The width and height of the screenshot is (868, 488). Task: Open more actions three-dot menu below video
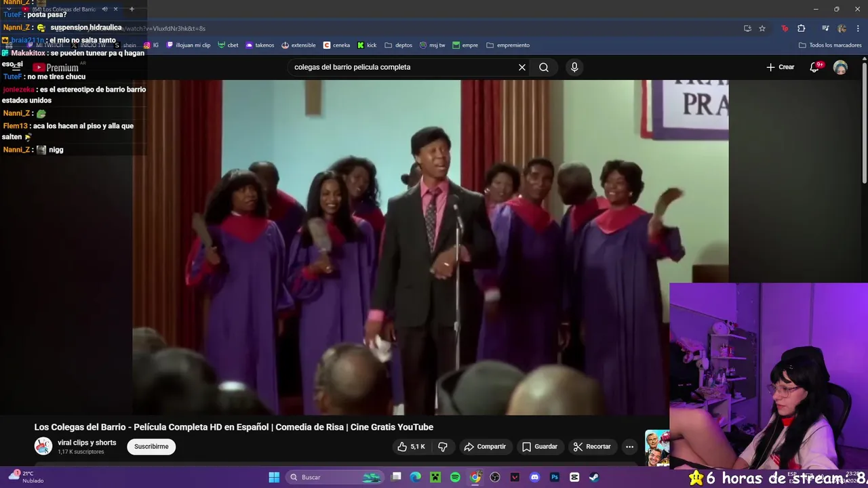(x=630, y=447)
